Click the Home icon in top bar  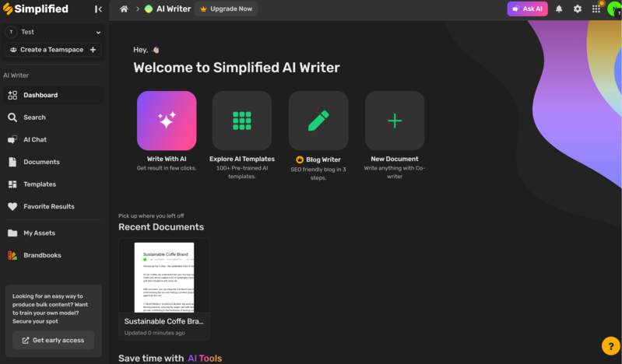(x=124, y=9)
